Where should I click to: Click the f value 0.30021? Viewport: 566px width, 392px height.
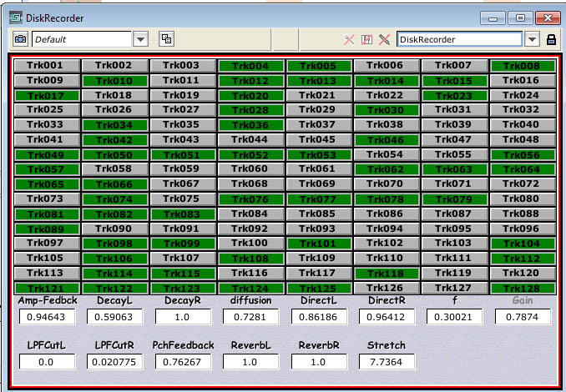click(x=454, y=317)
